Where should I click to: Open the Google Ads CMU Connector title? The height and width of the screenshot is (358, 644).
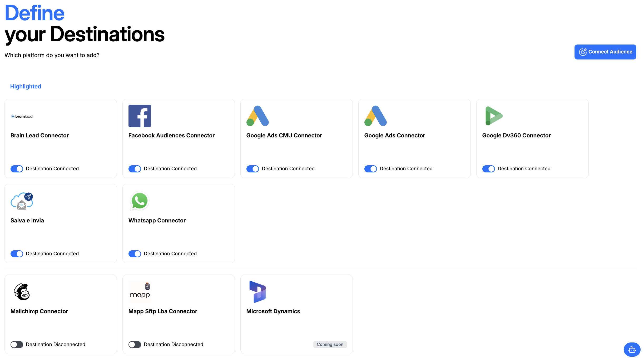click(284, 135)
